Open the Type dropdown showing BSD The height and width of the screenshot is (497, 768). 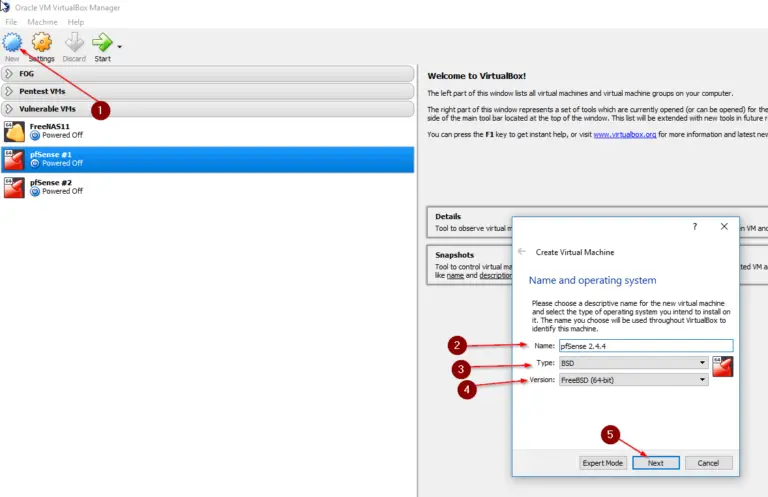634,363
